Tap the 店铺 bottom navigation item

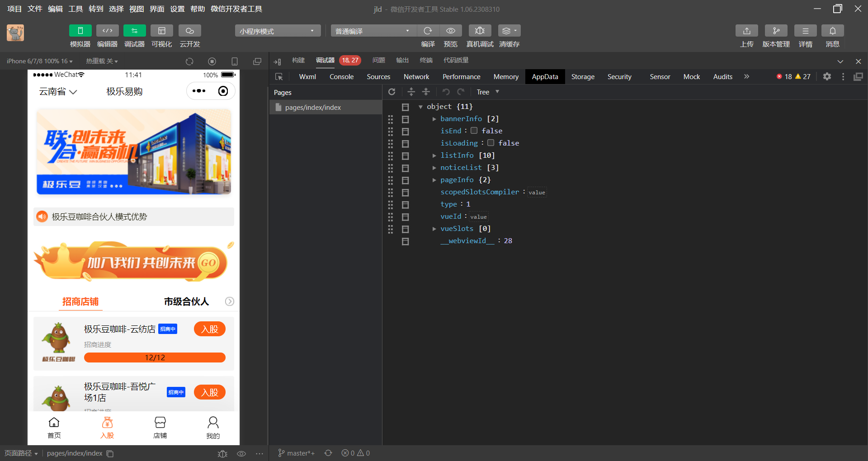point(160,428)
